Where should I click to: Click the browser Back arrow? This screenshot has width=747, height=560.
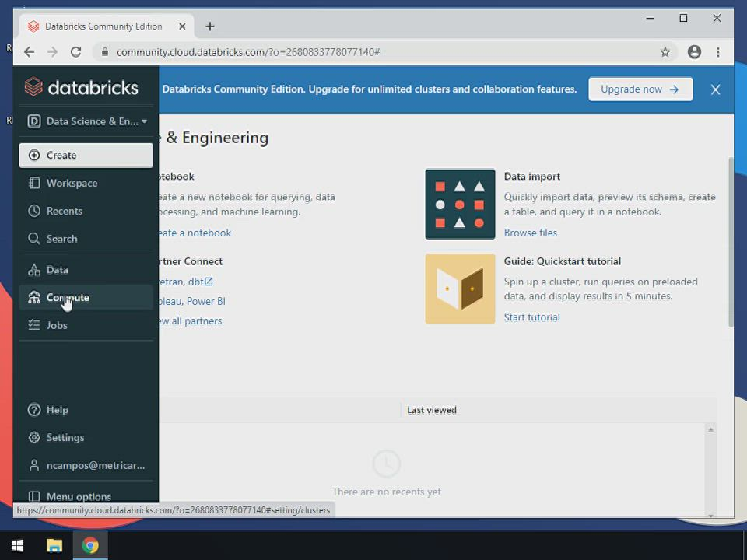pyautogui.click(x=30, y=52)
